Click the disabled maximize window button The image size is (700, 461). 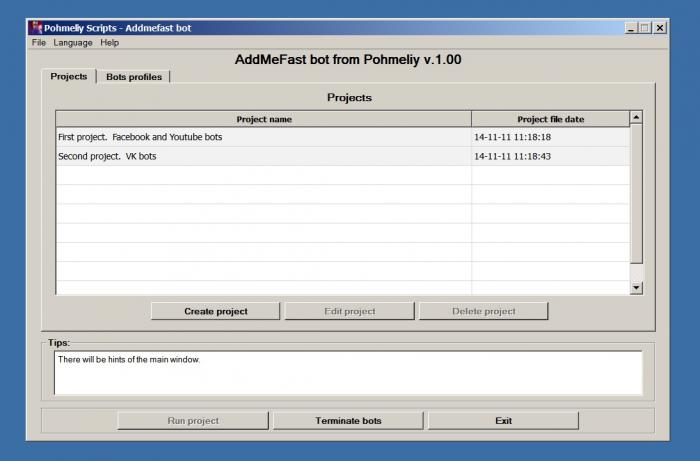(x=645, y=28)
